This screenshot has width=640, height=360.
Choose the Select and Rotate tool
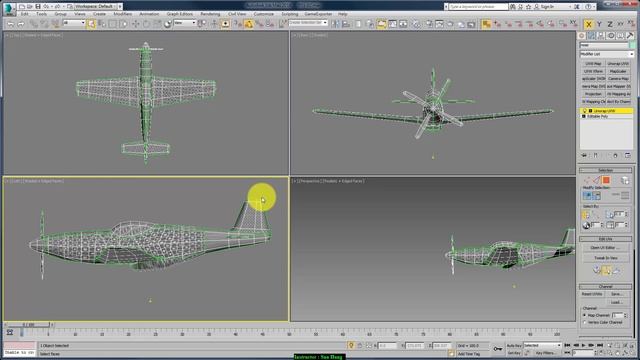146,24
